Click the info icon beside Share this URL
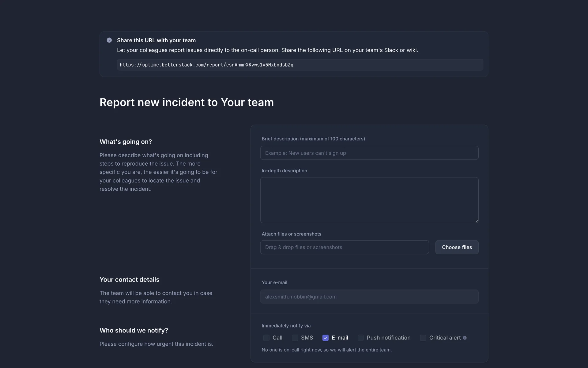 [109, 40]
